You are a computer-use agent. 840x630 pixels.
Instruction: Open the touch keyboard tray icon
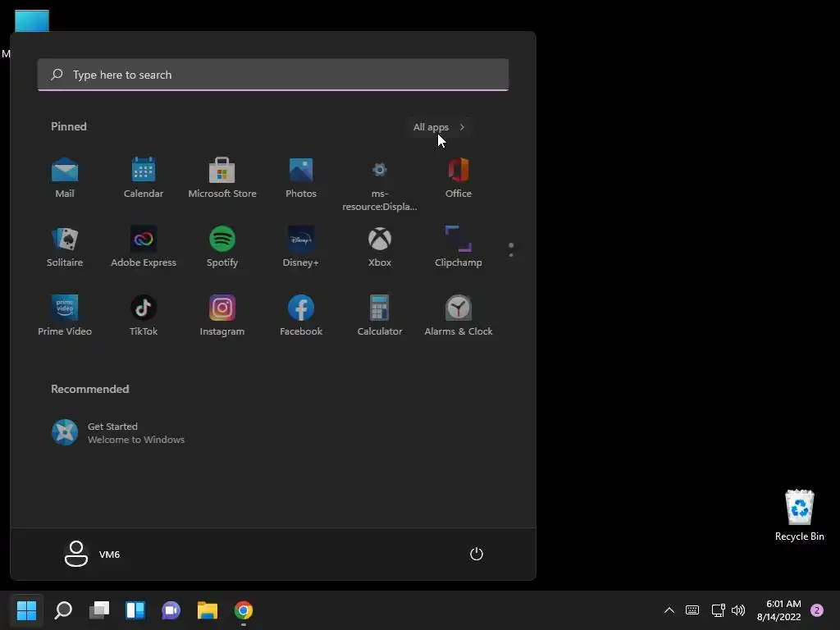coord(692,610)
